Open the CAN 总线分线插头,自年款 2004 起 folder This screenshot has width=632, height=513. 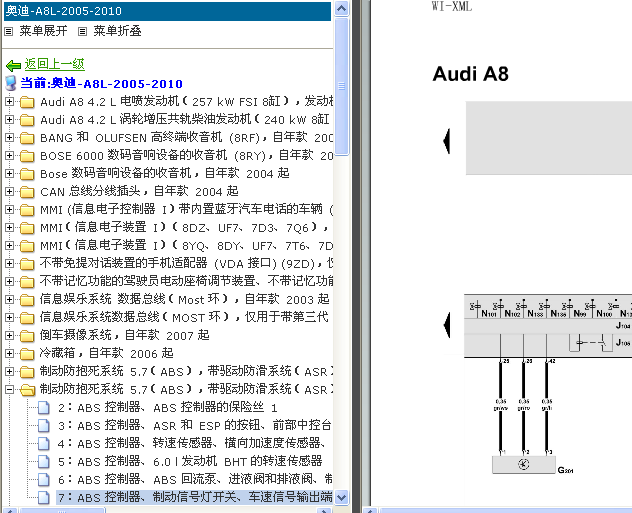tap(139, 191)
